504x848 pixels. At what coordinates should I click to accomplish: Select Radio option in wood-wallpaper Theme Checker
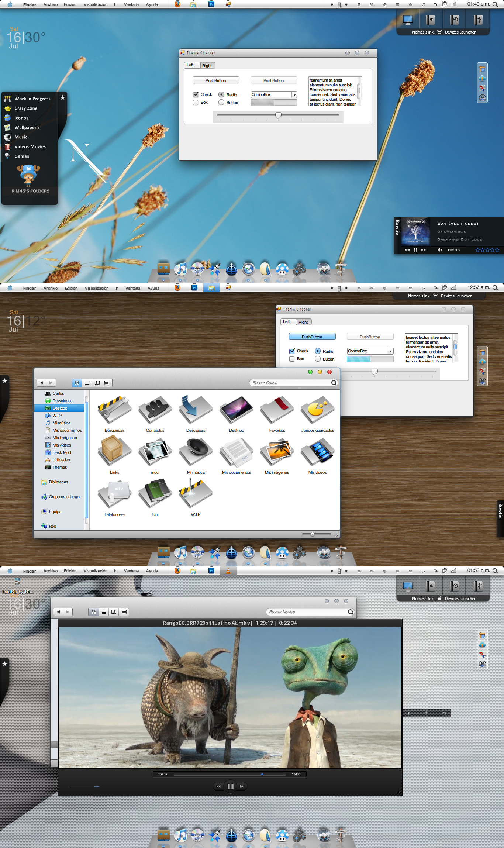coord(318,351)
